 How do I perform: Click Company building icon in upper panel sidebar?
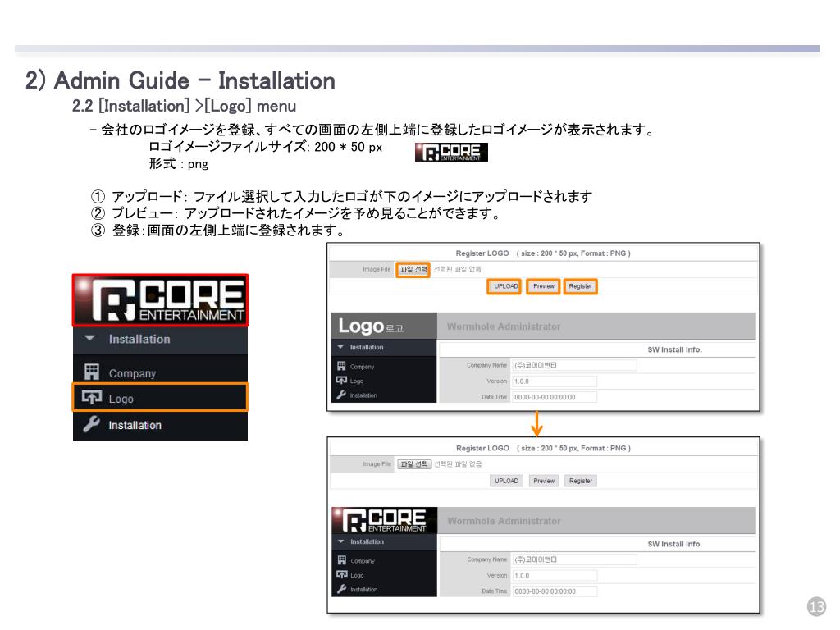(x=341, y=366)
